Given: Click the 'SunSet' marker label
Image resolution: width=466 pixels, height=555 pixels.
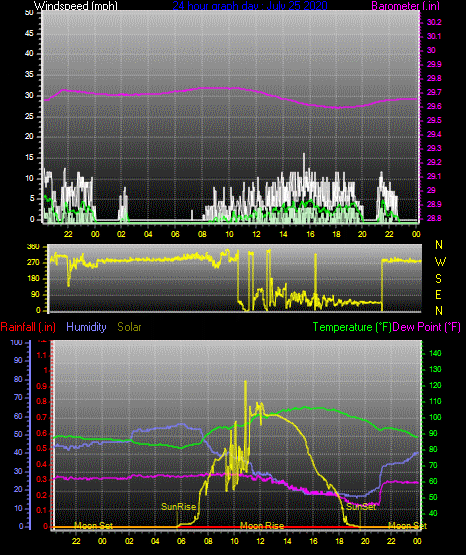Looking at the screenshot, I should (361, 507).
